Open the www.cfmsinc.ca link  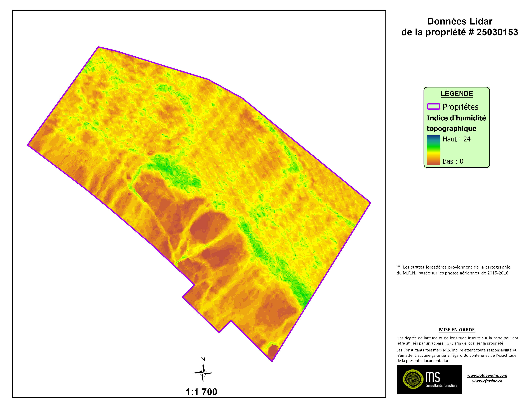487,381
